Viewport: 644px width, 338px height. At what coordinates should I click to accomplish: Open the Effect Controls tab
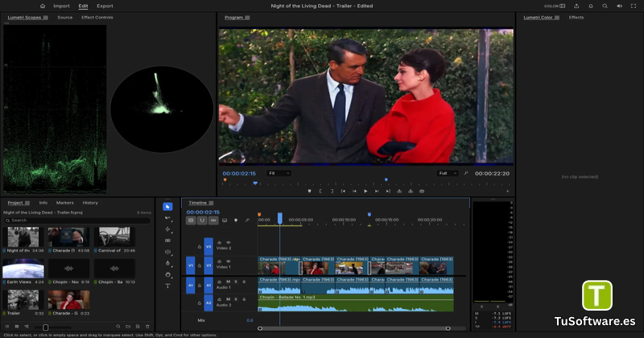pos(97,17)
